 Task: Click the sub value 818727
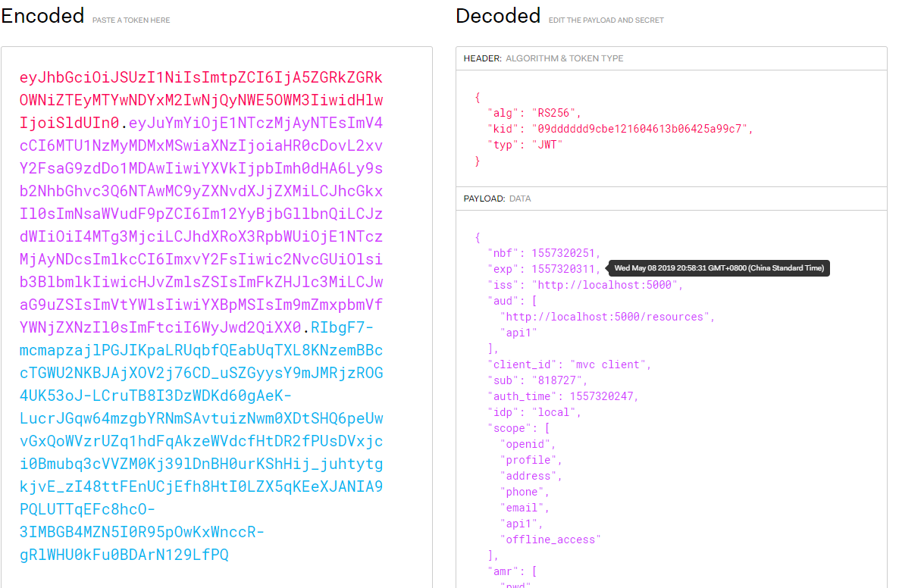[544, 380]
